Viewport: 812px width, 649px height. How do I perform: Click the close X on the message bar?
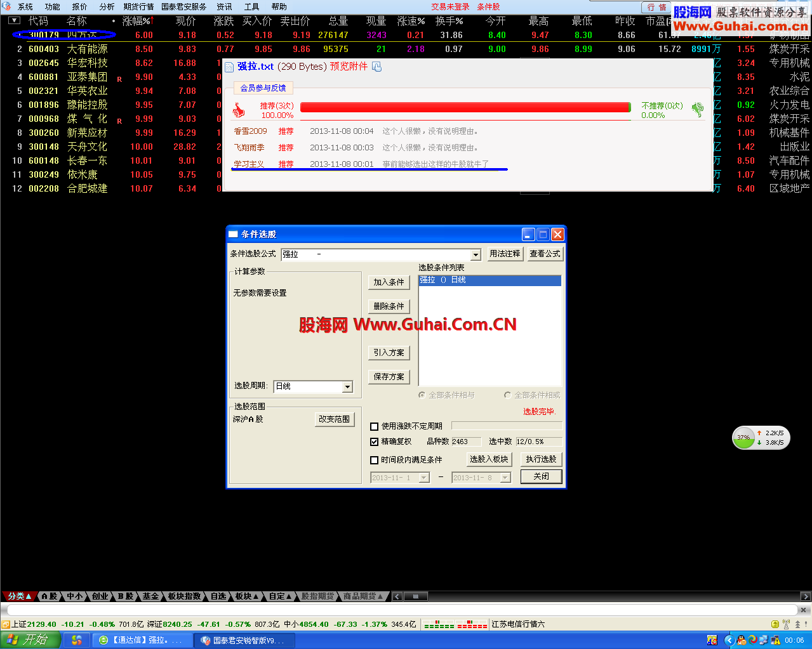coord(803,610)
